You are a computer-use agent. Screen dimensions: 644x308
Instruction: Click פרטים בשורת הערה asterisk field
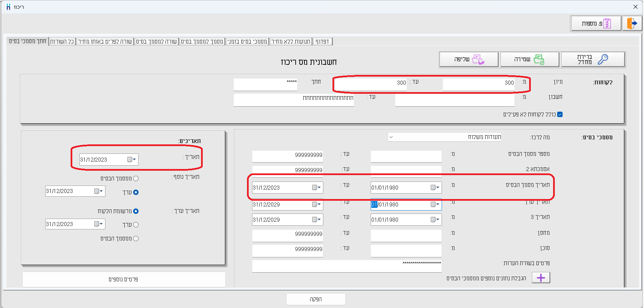coord(347,266)
